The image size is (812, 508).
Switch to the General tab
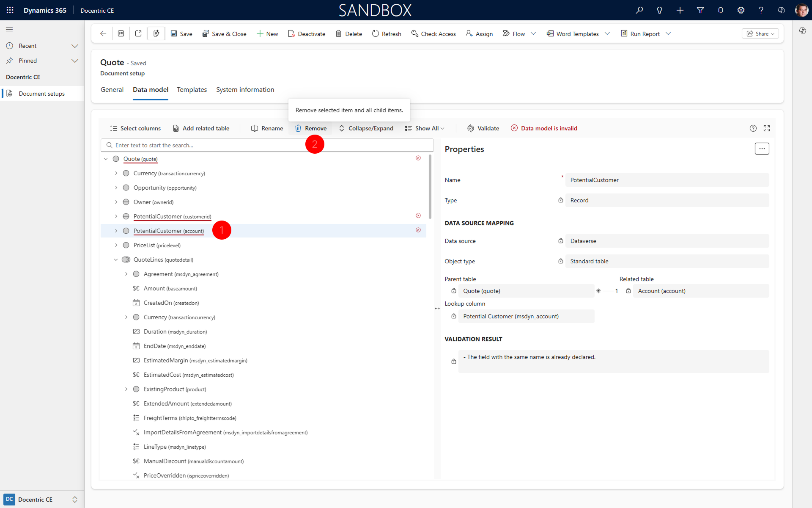(x=112, y=90)
